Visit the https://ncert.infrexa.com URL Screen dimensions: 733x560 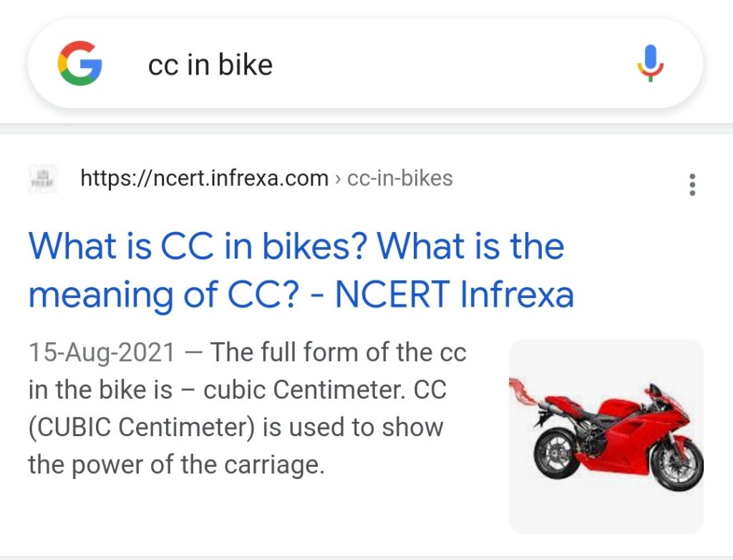click(x=204, y=178)
